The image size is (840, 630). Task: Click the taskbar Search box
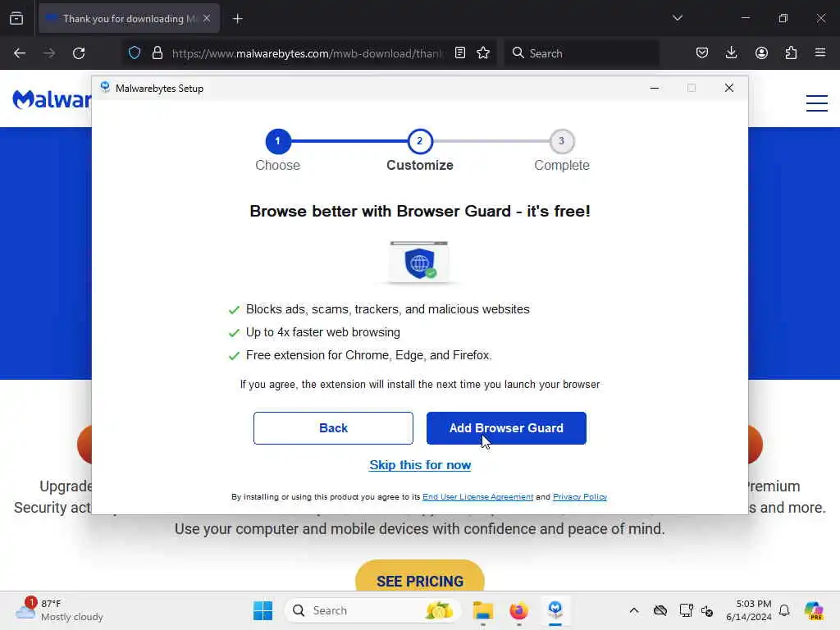pyautogui.click(x=373, y=610)
